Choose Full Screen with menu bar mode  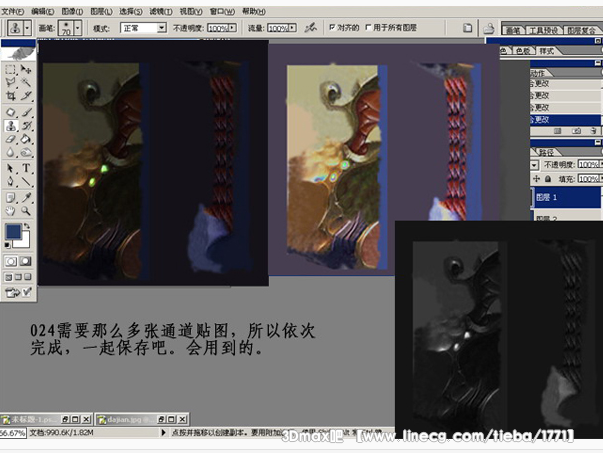[18, 277]
